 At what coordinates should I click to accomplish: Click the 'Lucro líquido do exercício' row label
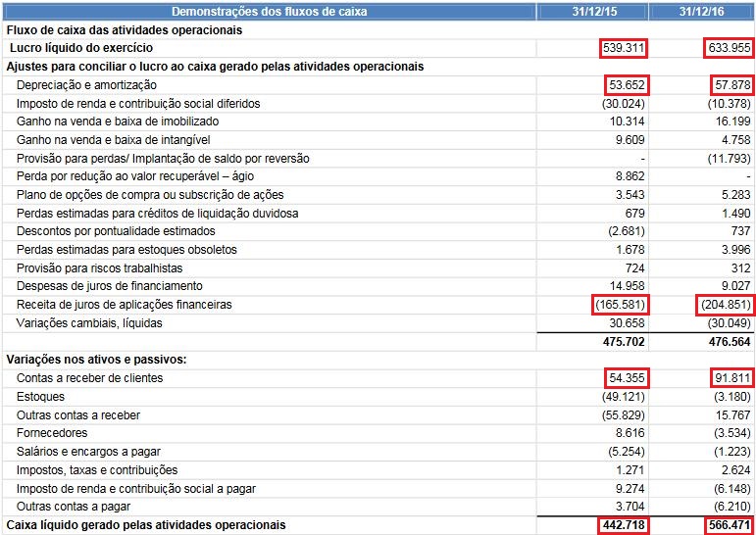click(x=81, y=48)
